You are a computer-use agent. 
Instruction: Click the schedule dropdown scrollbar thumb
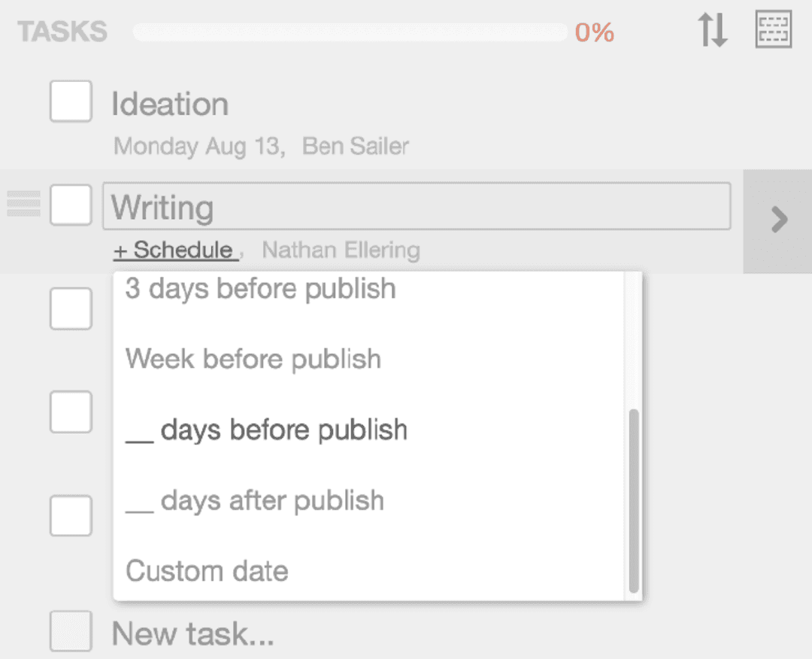coord(634,500)
